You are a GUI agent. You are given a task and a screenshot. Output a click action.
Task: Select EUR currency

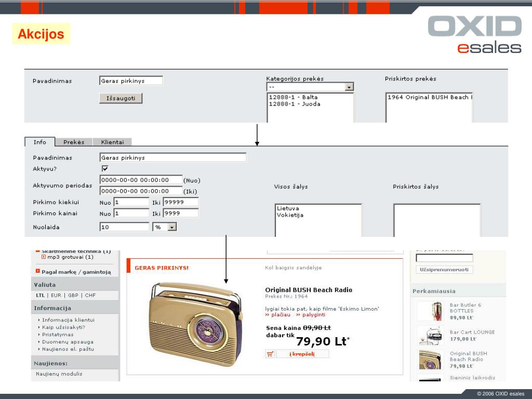pos(56,295)
